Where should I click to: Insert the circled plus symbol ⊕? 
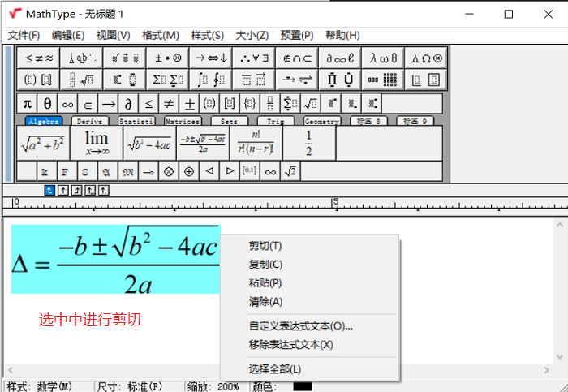point(189,171)
